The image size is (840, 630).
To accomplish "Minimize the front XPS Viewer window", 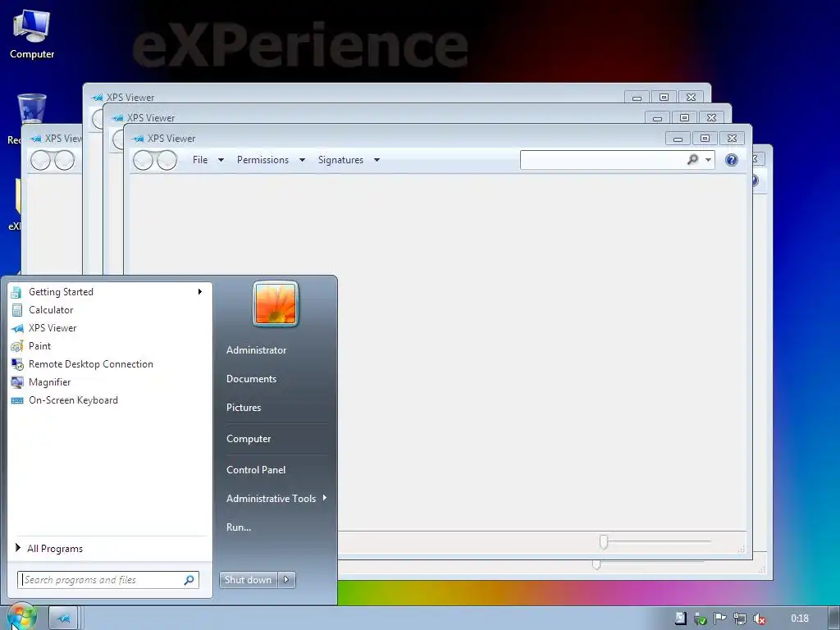I will pyautogui.click(x=678, y=139).
